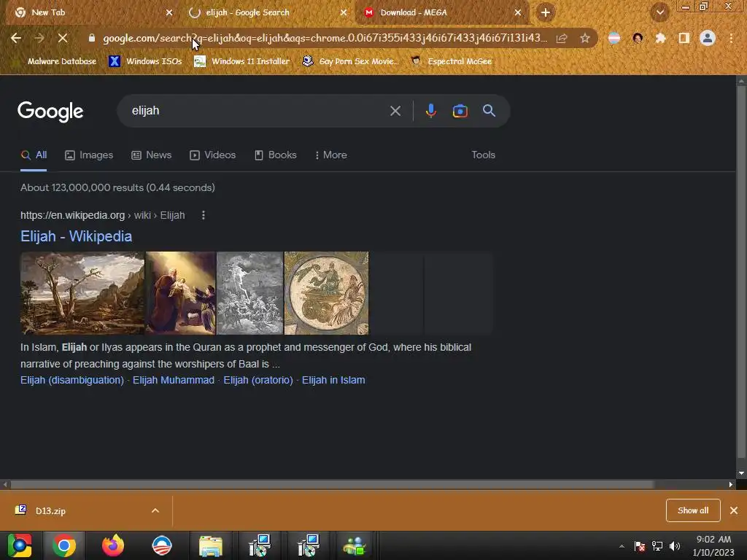Submit search with magnifying glass icon
The image size is (747, 560).
click(489, 111)
